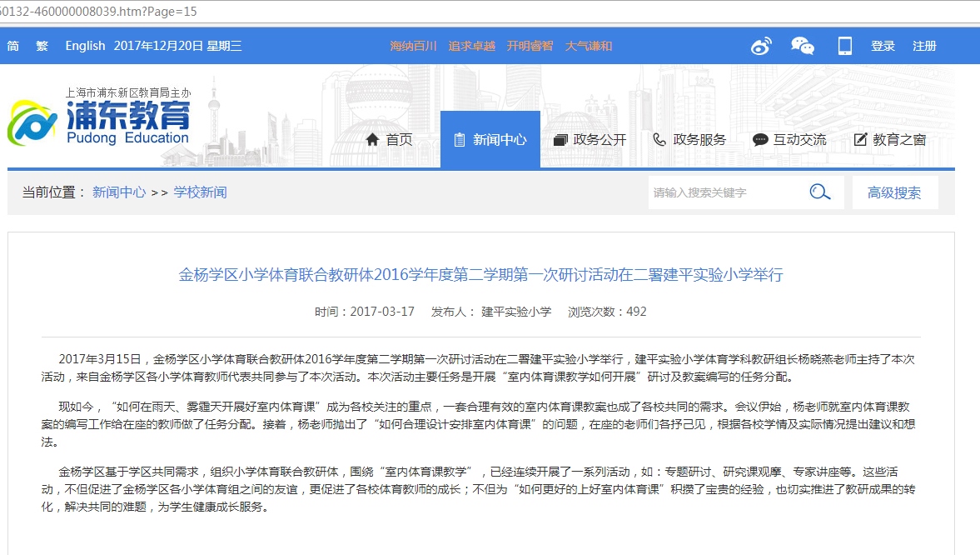Viewport: 980px width, 555px height.
Task: Open 互动交流 navigation item
Action: coord(789,139)
